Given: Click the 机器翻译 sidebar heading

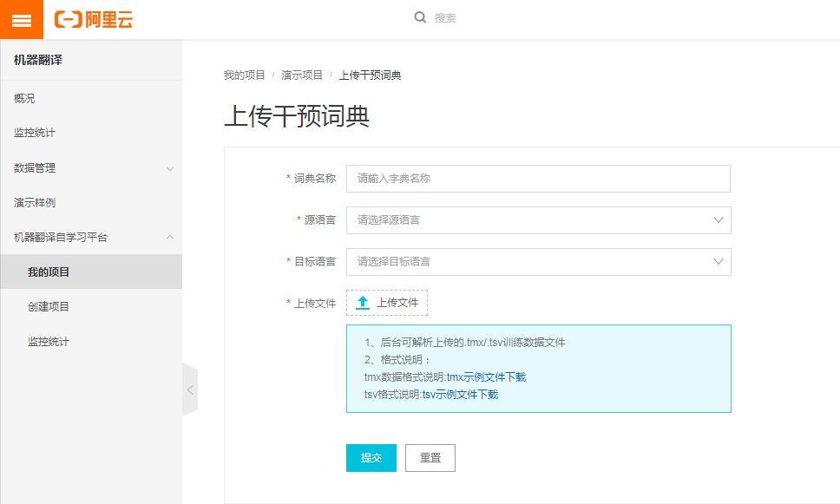Looking at the screenshot, I should [x=38, y=60].
